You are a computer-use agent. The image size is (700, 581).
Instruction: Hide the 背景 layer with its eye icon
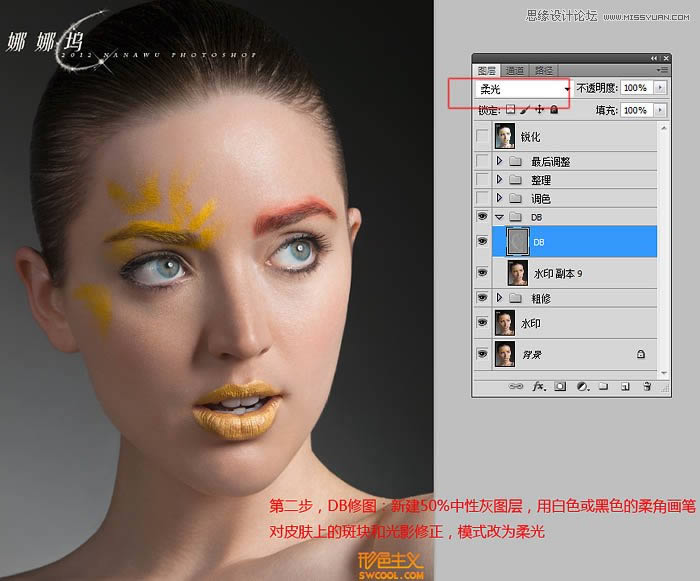click(484, 354)
